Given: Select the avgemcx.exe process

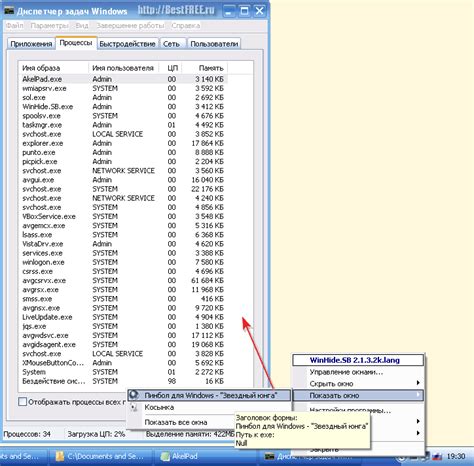Looking at the screenshot, I should tap(123, 226).
